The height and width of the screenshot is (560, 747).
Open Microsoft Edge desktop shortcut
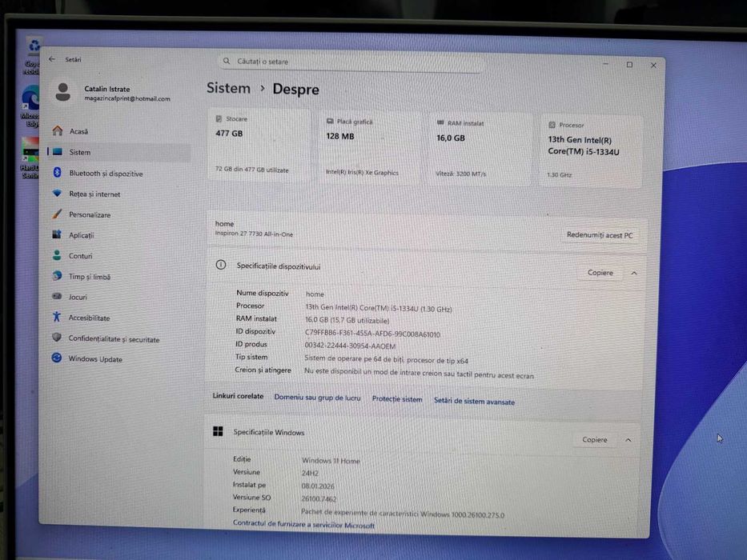click(30, 106)
